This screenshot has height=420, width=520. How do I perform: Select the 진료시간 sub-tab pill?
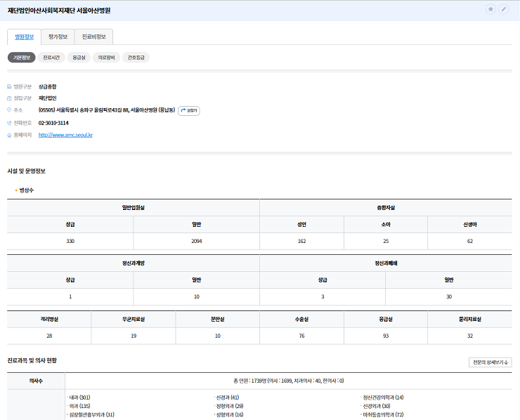coord(51,58)
